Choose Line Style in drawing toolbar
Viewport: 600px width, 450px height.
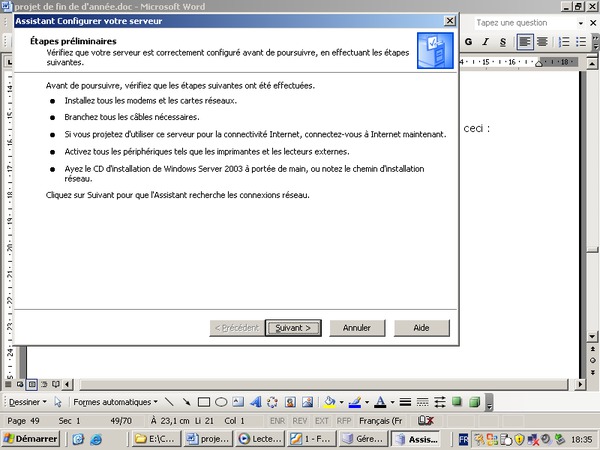point(405,402)
